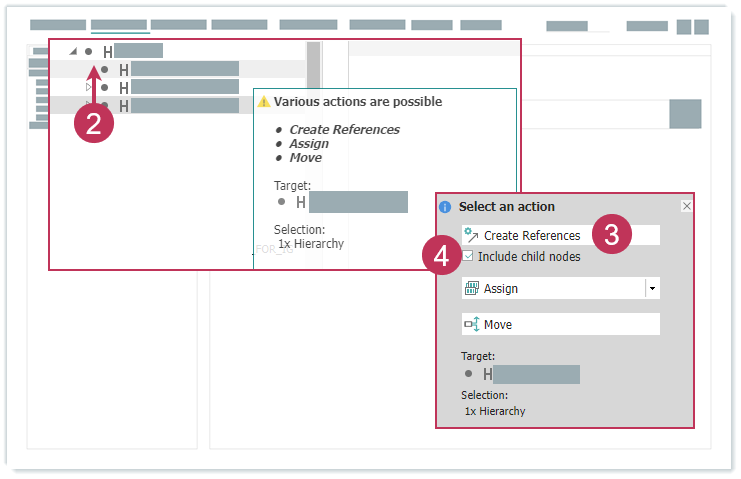Image resolution: width=741 pixels, height=479 pixels.
Task: Click the numbered callout badge 3
Action: [x=611, y=235]
